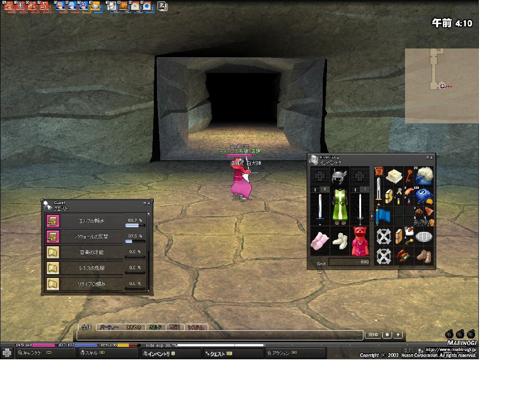
Task: Pick up the heart scroll item
Action: [x=379, y=171]
